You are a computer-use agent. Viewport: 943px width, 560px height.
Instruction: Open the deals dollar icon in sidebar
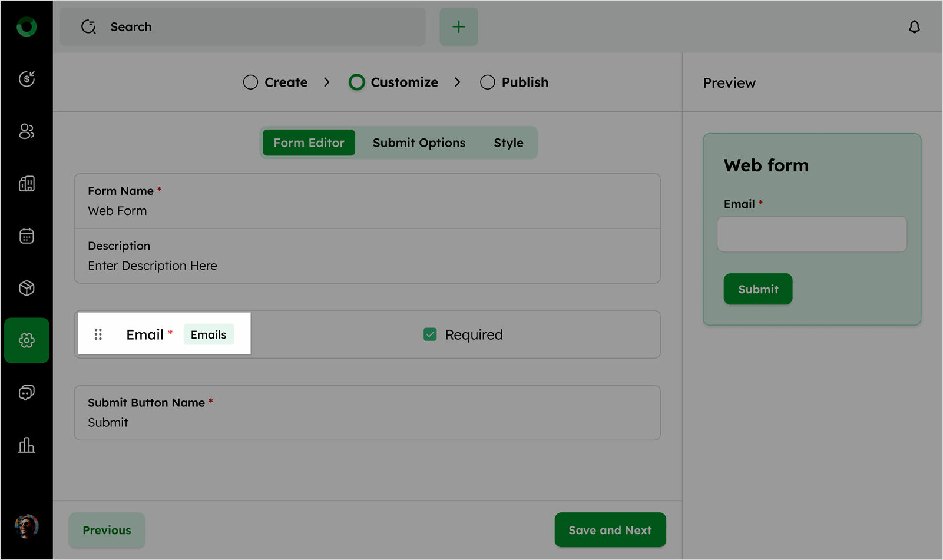pyautogui.click(x=27, y=79)
